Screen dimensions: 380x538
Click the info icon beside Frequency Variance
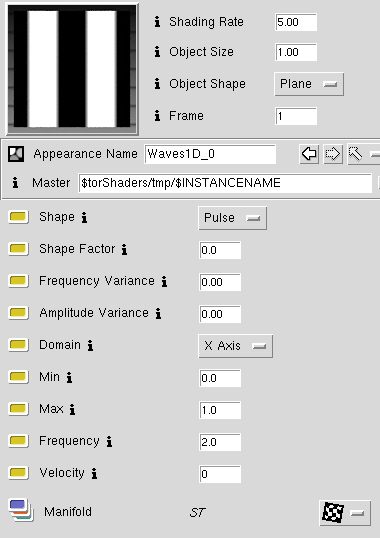(x=165, y=282)
